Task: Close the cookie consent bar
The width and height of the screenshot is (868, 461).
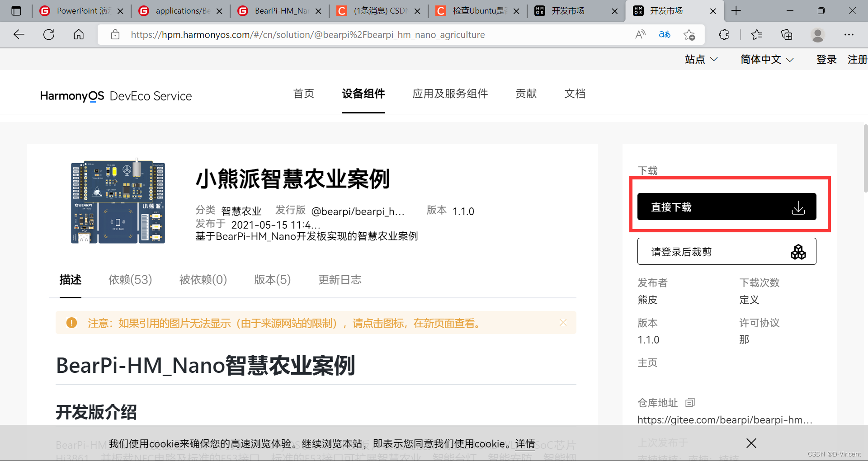Action: point(751,443)
